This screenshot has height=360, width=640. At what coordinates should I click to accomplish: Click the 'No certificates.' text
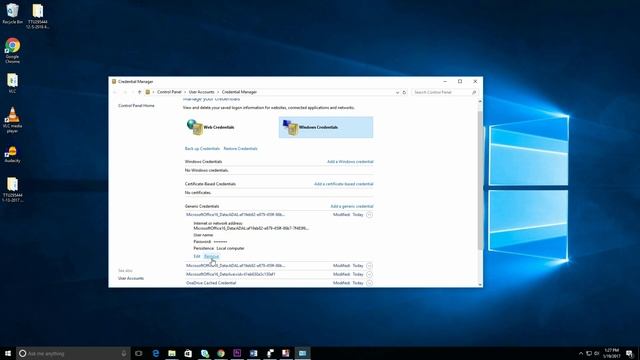[198, 193]
